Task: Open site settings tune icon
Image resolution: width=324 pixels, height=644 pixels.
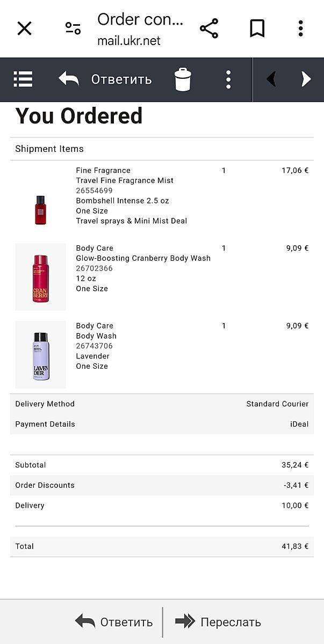Action: coord(73,28)
